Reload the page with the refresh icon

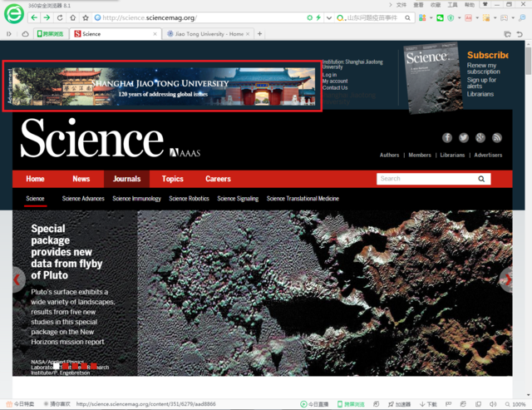tap(60, 17)
